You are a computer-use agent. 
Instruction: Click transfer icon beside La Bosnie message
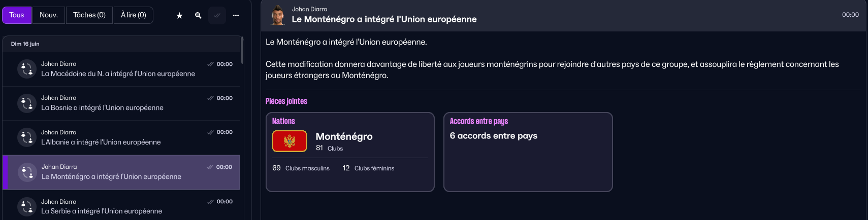(26, 103)
